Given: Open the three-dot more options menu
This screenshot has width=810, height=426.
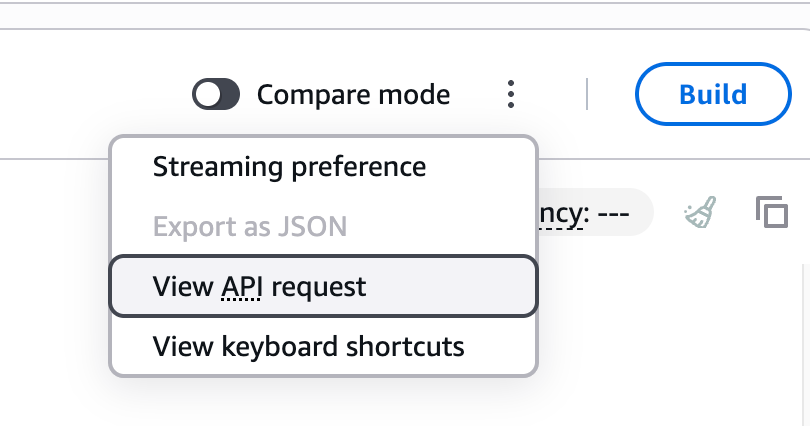Looking at the screenshot, I should [x=511, y=95].
